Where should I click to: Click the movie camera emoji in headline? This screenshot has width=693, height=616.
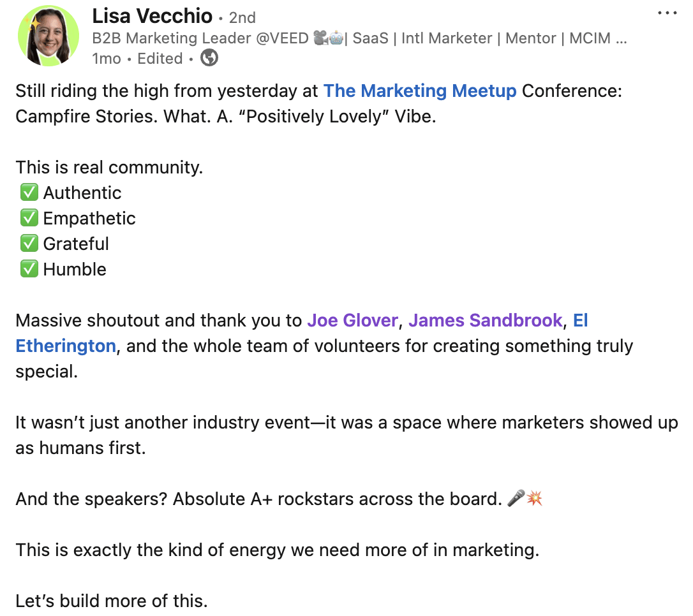tap(320, 38)
